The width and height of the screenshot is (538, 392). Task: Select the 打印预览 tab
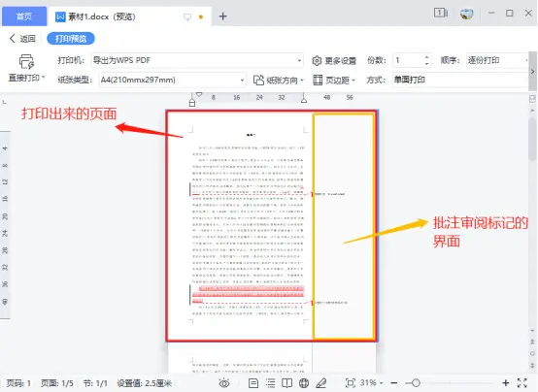coord(71,39)
